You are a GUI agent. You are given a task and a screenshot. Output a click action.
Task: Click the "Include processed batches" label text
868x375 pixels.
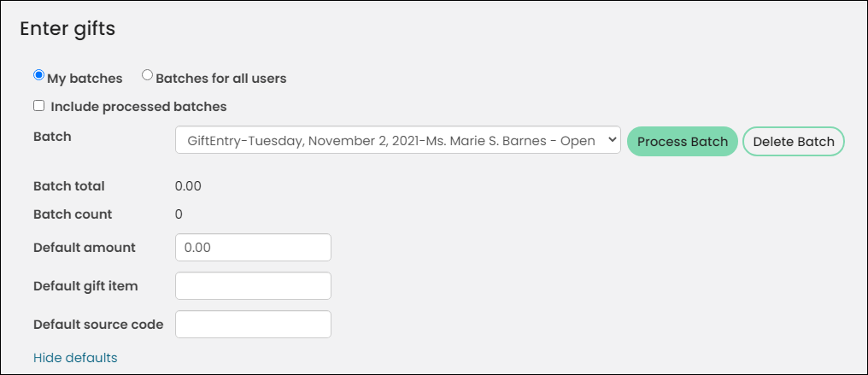coord(138,107)
